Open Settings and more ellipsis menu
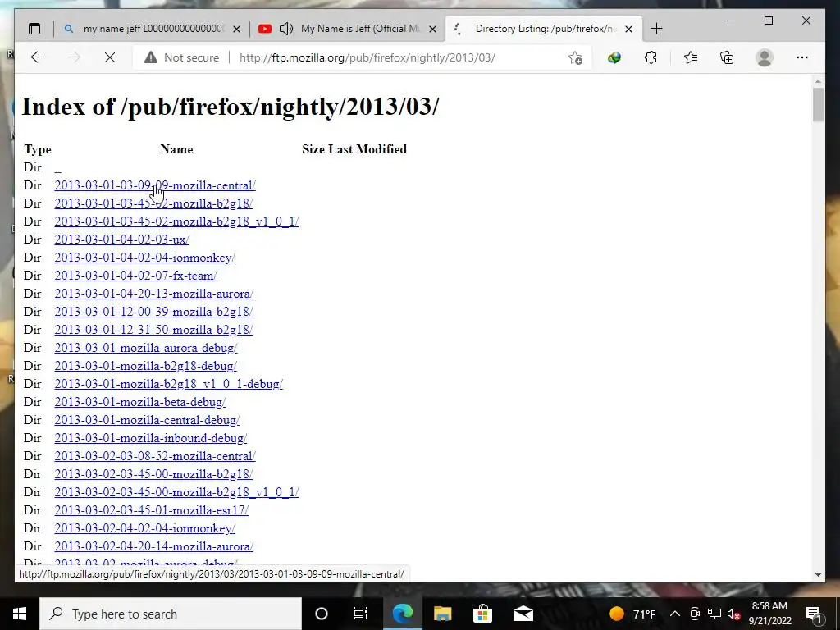The image size is (840, 630). [802, 57]
